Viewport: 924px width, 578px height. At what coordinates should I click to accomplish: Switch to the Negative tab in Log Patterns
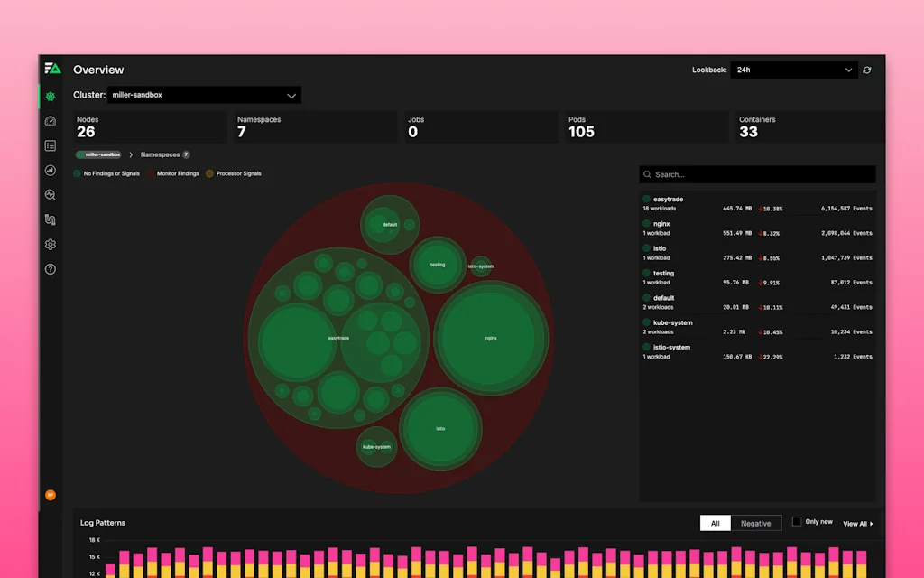tap(756, 523)
